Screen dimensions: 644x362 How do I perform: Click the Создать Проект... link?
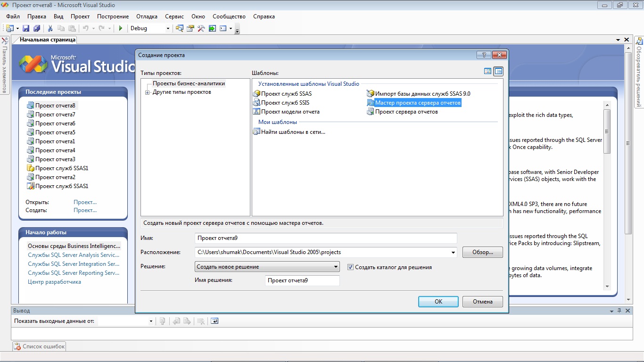click(x=85, y=210)
